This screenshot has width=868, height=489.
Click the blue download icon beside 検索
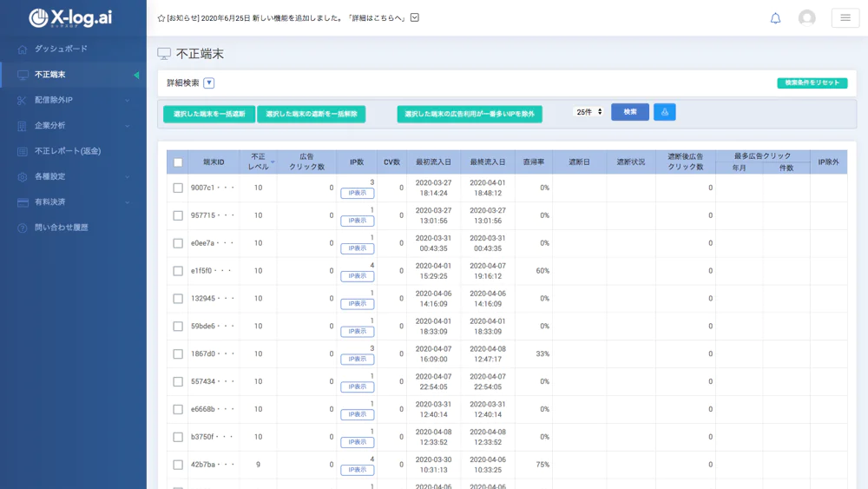(x=664, y=112)
